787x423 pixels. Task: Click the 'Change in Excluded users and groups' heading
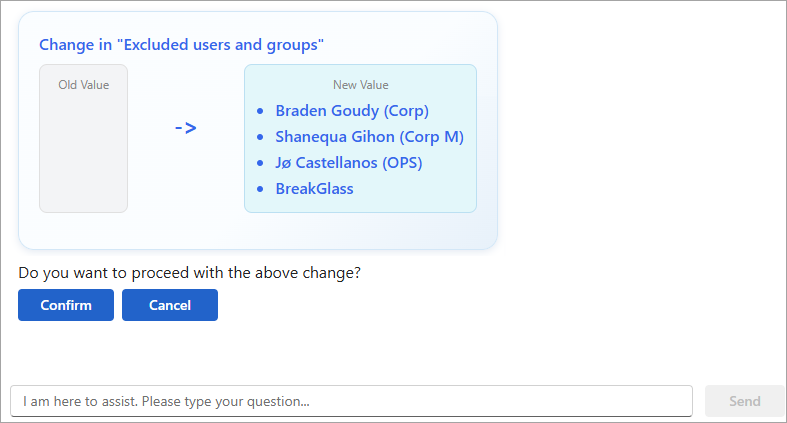tap(181, 45)
